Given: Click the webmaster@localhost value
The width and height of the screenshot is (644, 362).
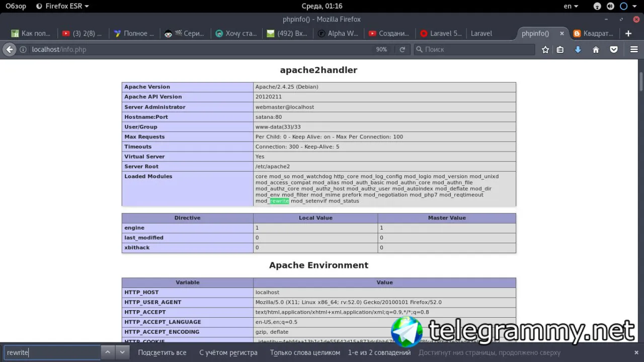Looking at the screenshot, I should (x=285, y=107).
